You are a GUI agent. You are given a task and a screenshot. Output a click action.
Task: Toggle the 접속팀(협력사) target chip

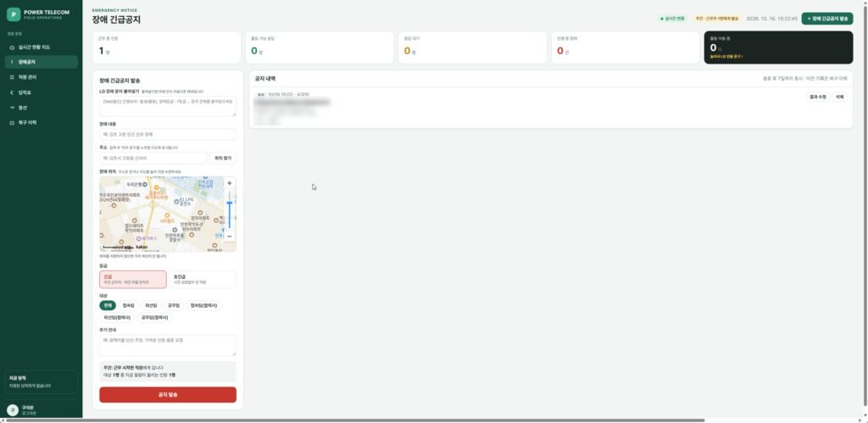pos(204,306)
